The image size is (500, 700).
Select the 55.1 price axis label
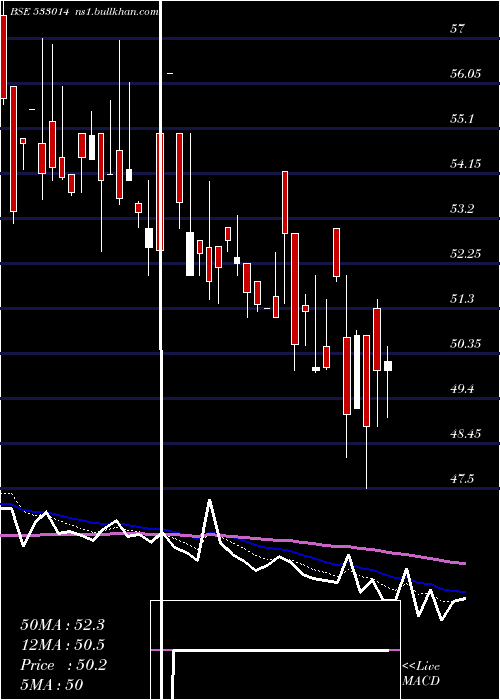(x=462, y=119)
